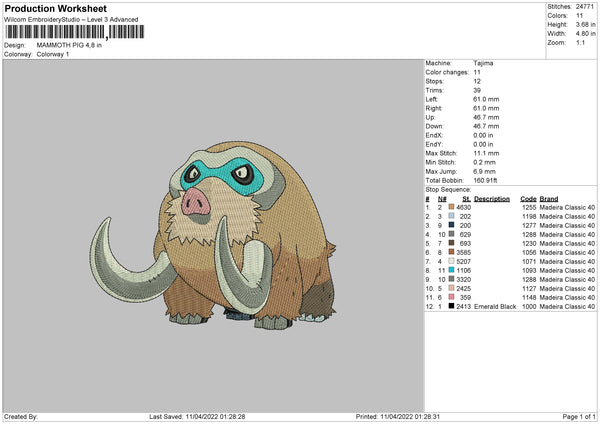Click the cream swatch beside 5207 stitches
Viewport: 600px width, 424px height.
(x=451, y=261)
